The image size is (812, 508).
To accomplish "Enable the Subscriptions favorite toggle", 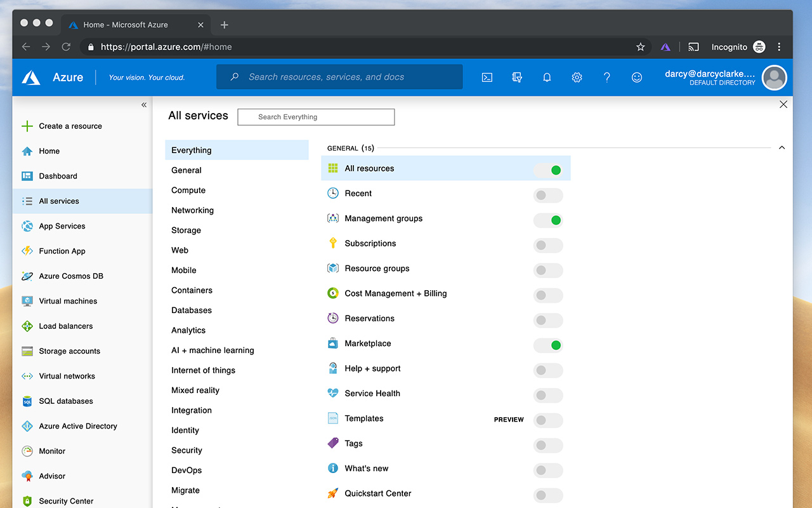I will click(x=548, y=245).
